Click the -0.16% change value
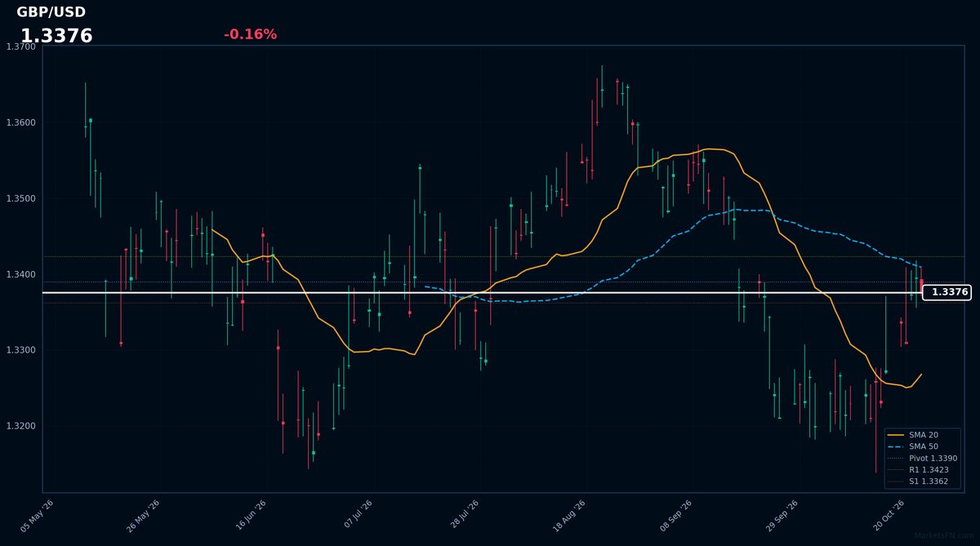This screenshot has width=980, height=546. [250, 34]
